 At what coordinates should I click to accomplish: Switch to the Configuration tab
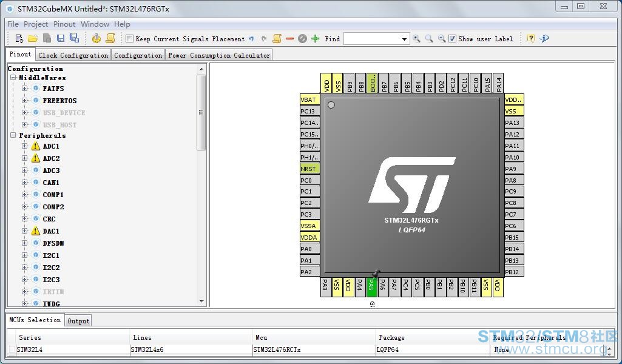click(x=138, y=55)
